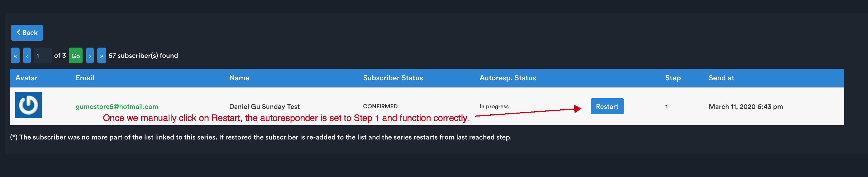Sort by the Name column header
Screen dimensions: 868x177
coord(239,78)
